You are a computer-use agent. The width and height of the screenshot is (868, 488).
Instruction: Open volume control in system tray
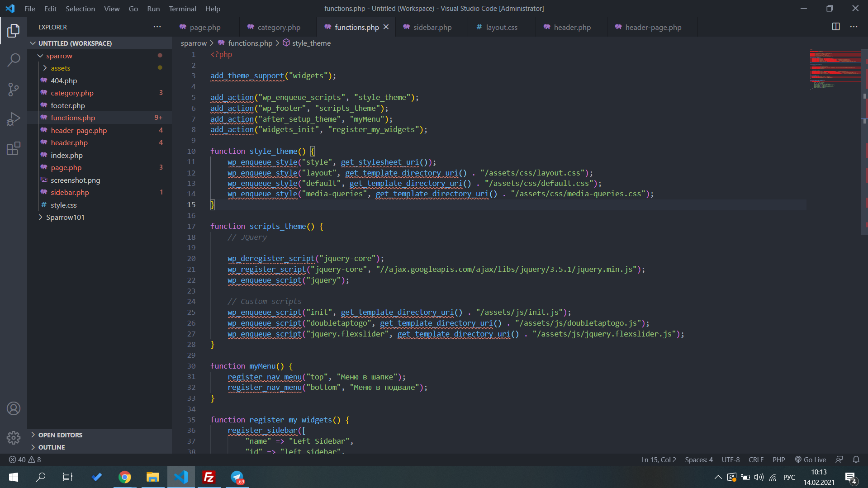[759, 477]
